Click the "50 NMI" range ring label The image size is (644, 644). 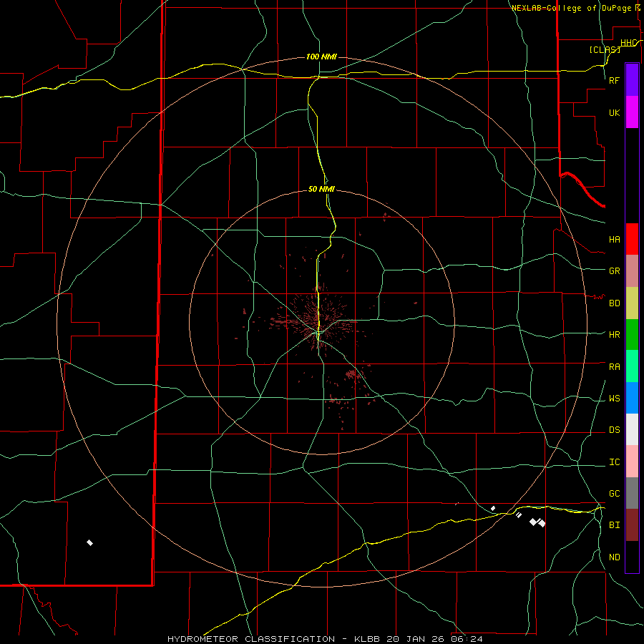[x=321, y=189]
